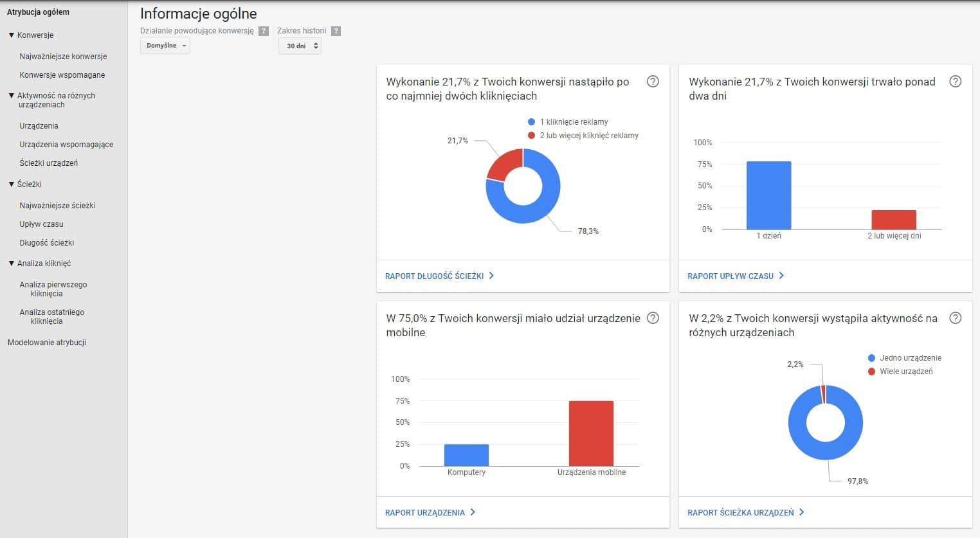Open help icon on the cross-device activity card
Screen dimensions: 980x538
(x=956, y=318)
